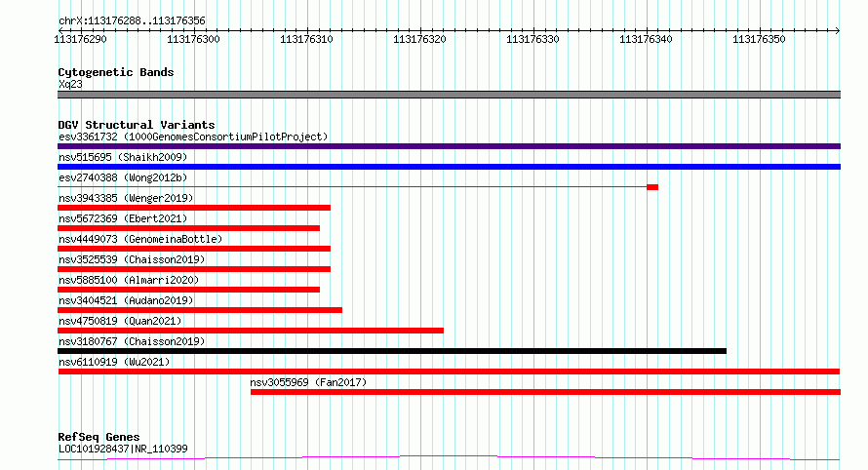This screenshot has height=470, width=868.
Task: Open variant esv2740388 (Wong2012b) label
Action: tap(123, 177)
